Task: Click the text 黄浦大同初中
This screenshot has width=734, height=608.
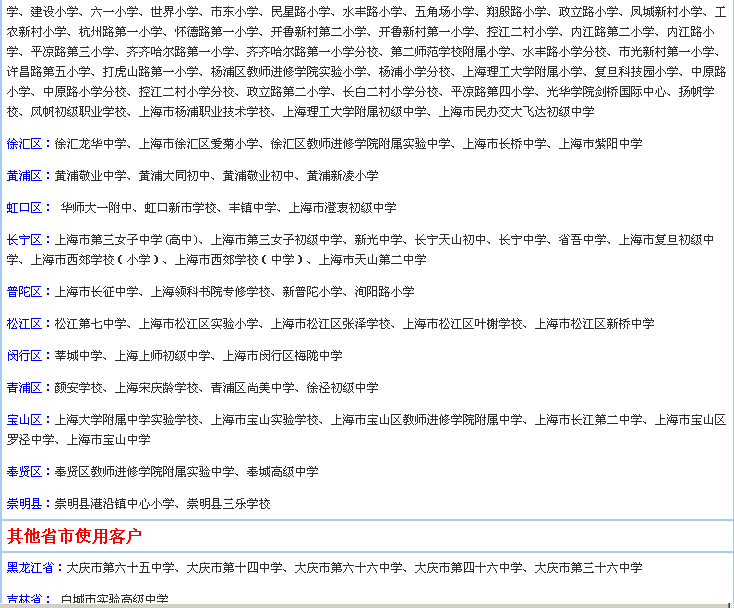Action: tap(175, 176)
